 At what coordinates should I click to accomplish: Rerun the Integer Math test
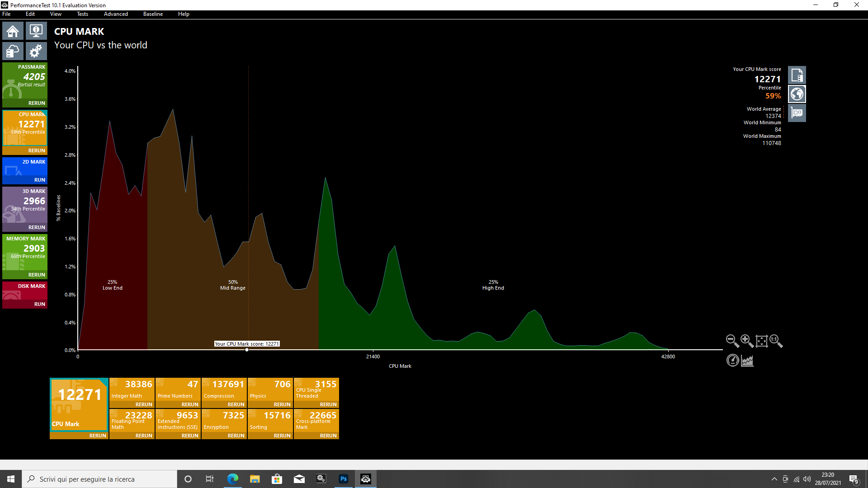pos(144,404)
